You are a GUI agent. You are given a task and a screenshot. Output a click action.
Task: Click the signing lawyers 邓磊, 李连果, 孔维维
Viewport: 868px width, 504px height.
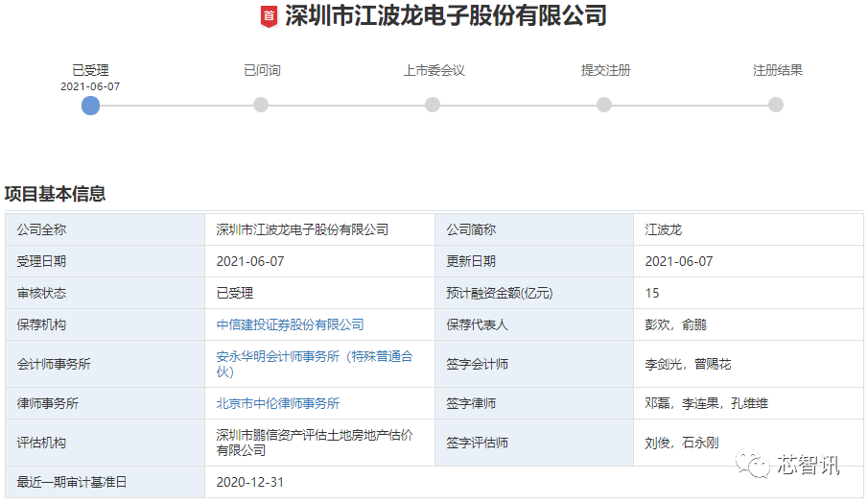[x=706, y=403]
